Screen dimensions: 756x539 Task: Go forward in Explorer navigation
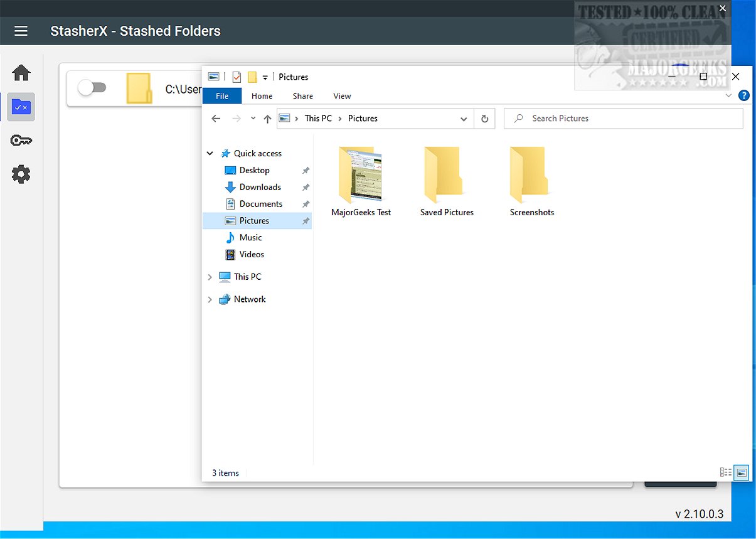237,118
